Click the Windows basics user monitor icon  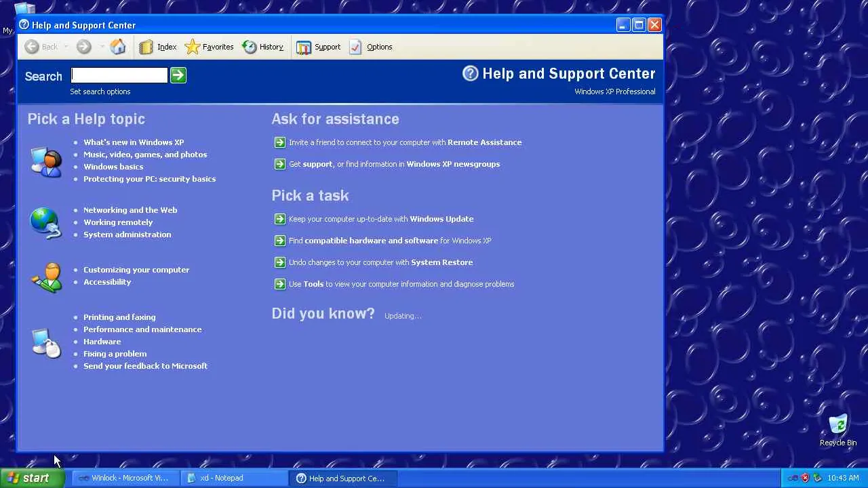(x=46, y=161)
